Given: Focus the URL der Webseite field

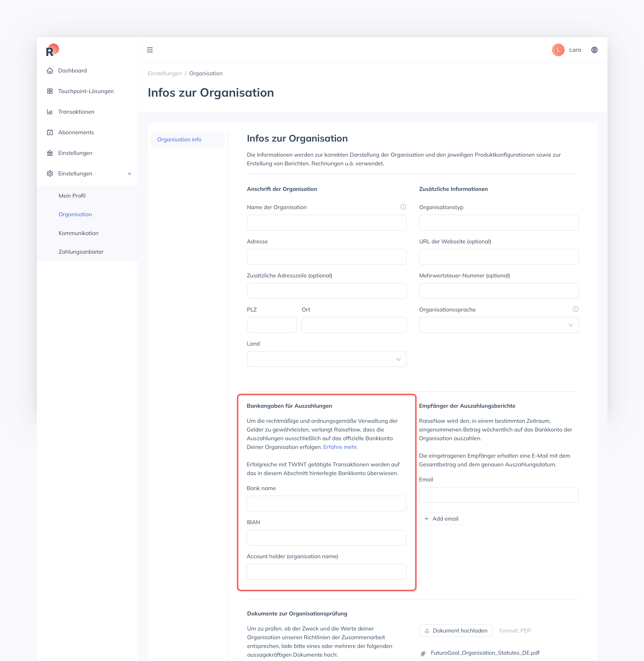Looking at the screenshot, I should click(499, 257).
